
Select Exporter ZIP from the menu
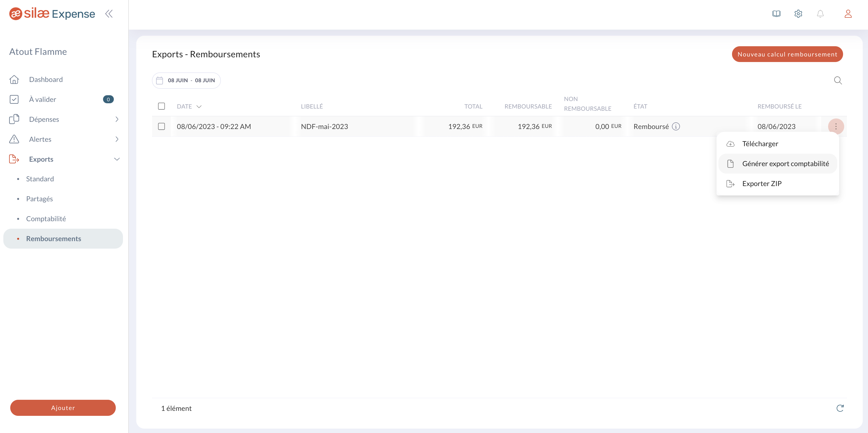pos(778,184)
